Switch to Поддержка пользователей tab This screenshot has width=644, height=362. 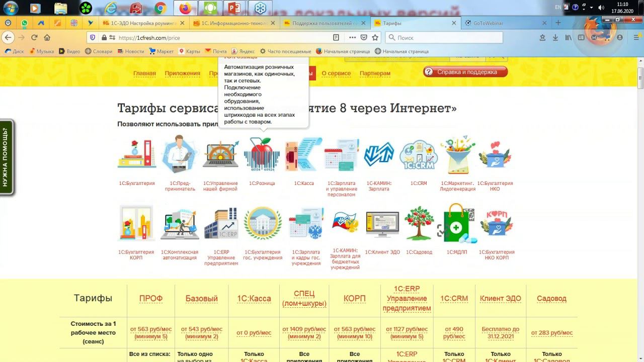[x=325, y=23]
